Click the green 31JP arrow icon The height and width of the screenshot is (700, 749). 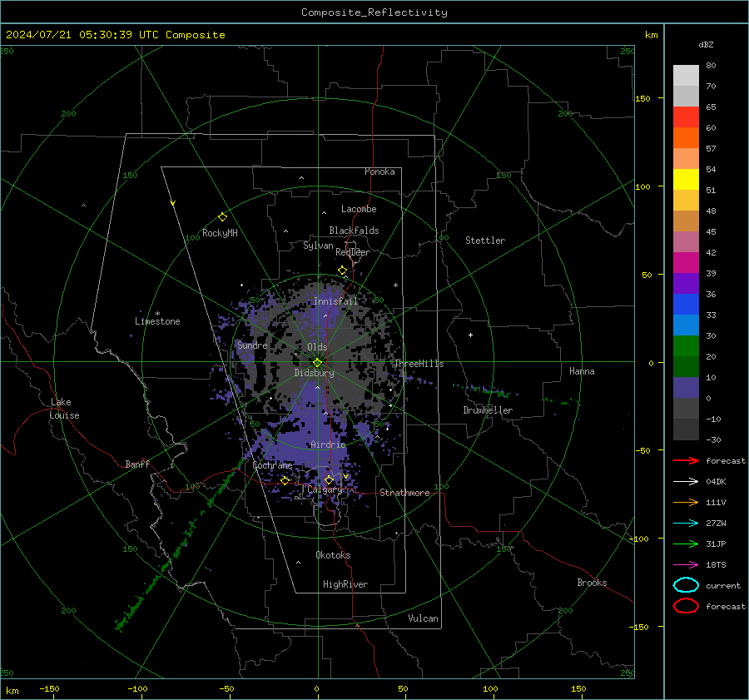click(x=686, y=544)
